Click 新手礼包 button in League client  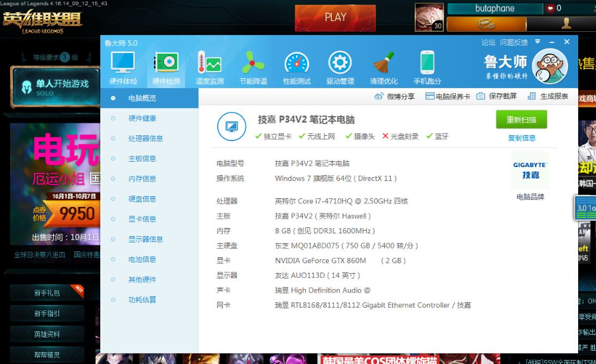(x=47, y=293)
